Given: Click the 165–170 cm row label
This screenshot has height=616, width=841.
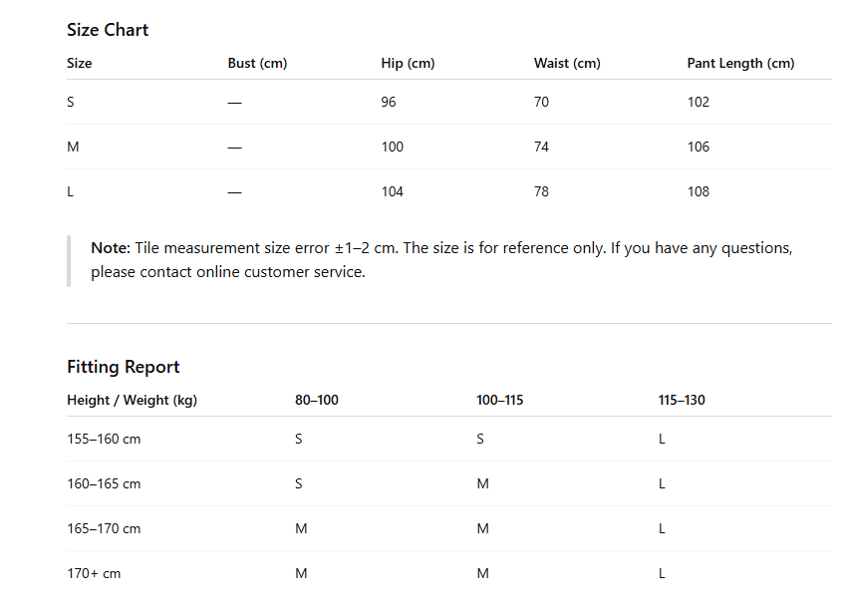Looking at the screenshot, I should coord(104,529).
